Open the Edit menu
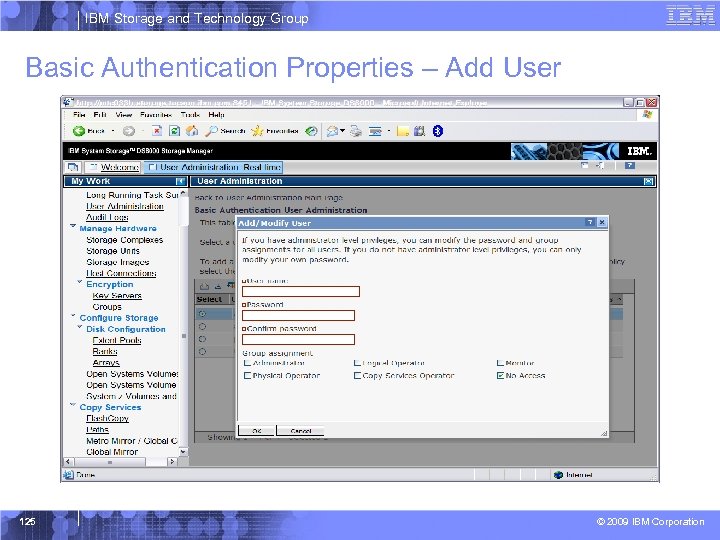 coord(100,115)
